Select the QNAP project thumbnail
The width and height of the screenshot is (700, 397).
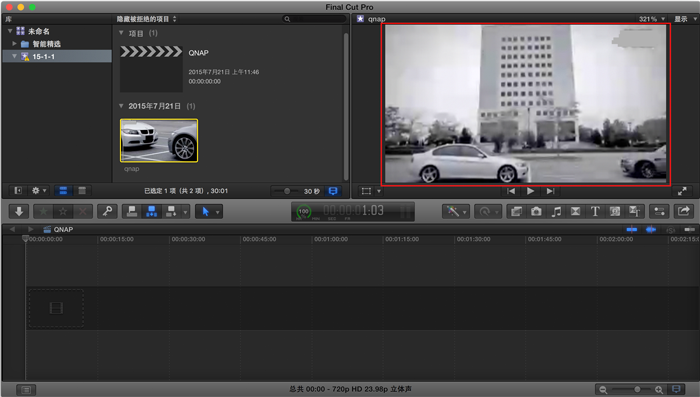151,68
